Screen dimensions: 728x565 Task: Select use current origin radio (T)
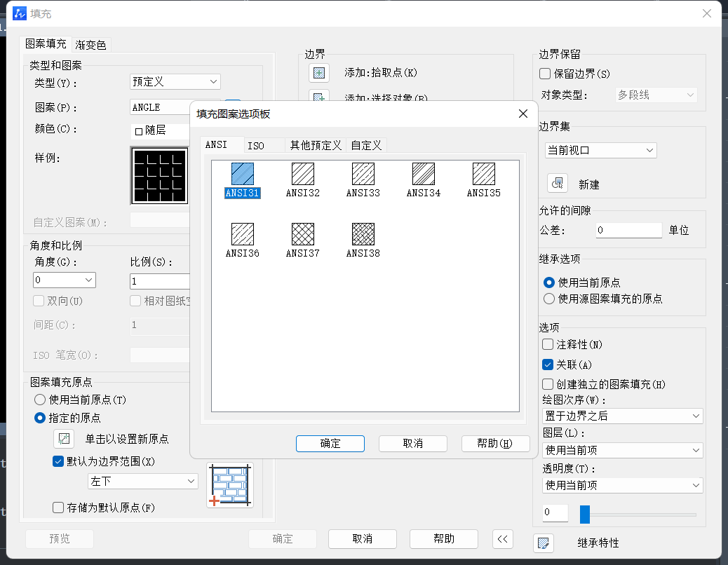coord(40,400)
